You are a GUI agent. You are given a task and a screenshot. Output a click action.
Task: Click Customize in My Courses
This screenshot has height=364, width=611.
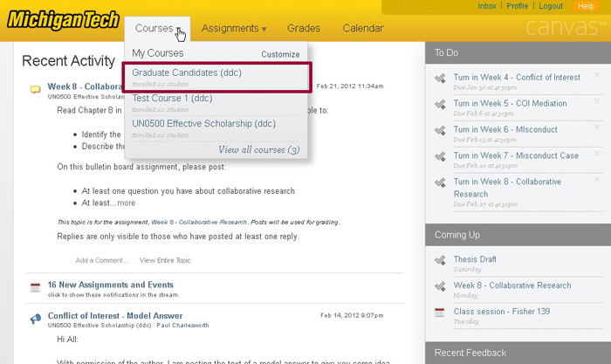point(280,54)
